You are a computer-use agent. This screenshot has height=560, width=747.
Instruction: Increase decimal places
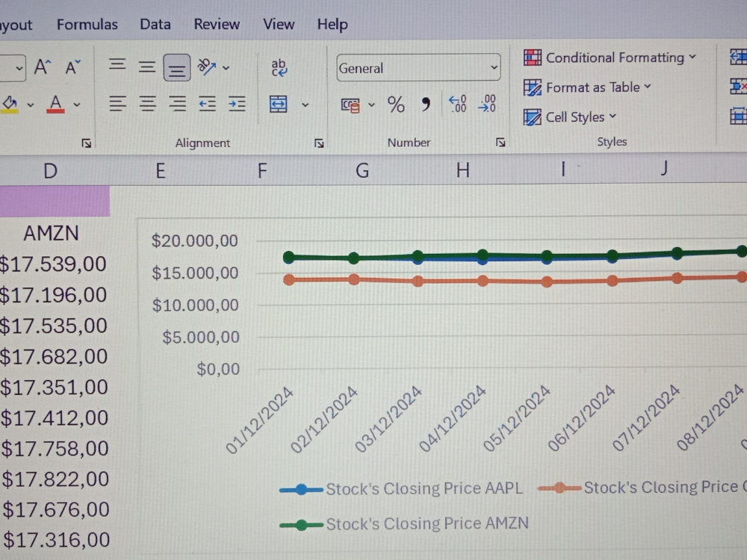[458, 103]
